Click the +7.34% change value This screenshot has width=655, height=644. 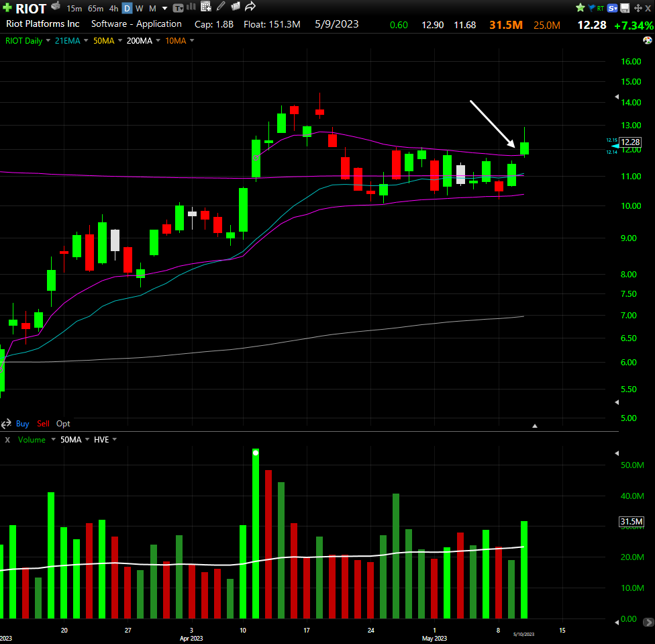pos(634,26)
